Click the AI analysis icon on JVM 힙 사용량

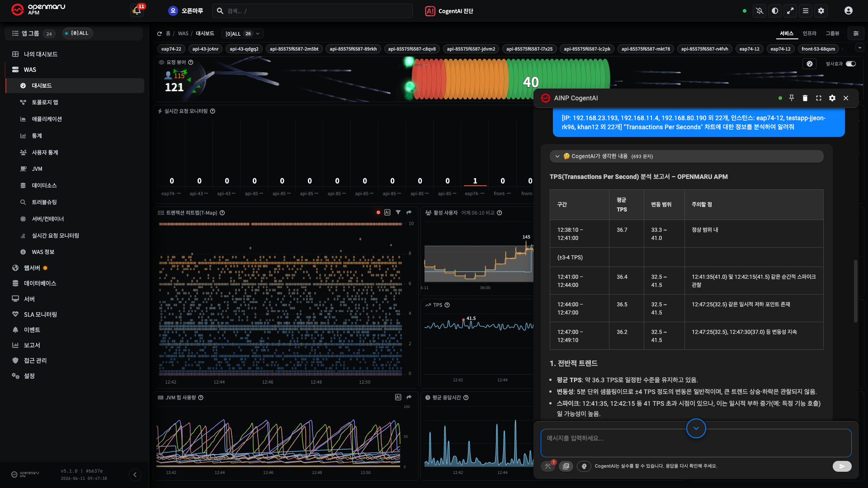coord(398,397)
